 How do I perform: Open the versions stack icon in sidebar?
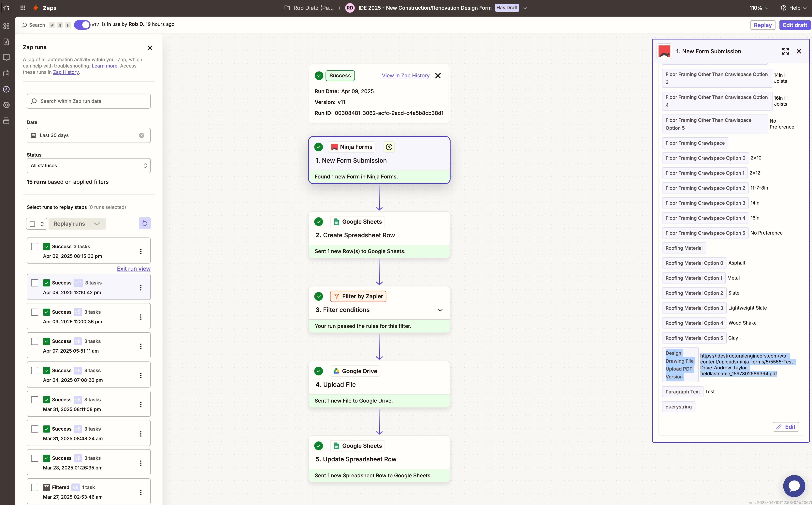6,121
